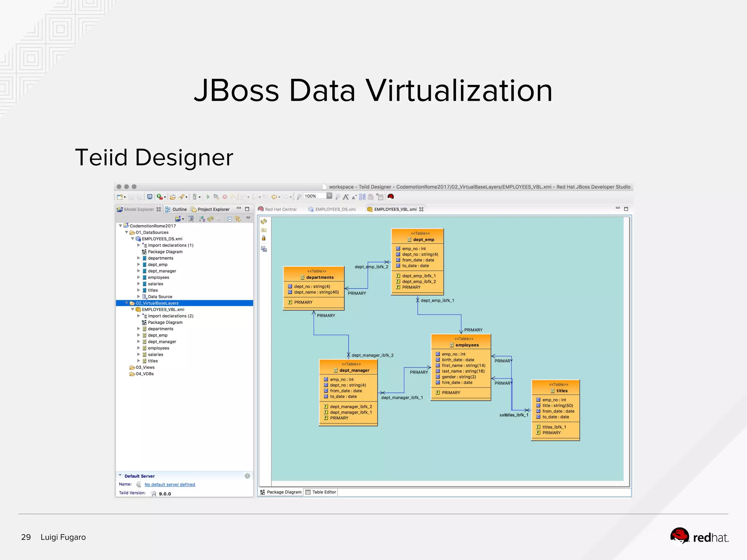Open the EMPLOYEES_DS.xmi editor tab
The width and height of the screenshot is (747, 560).
tap(332, 209)
